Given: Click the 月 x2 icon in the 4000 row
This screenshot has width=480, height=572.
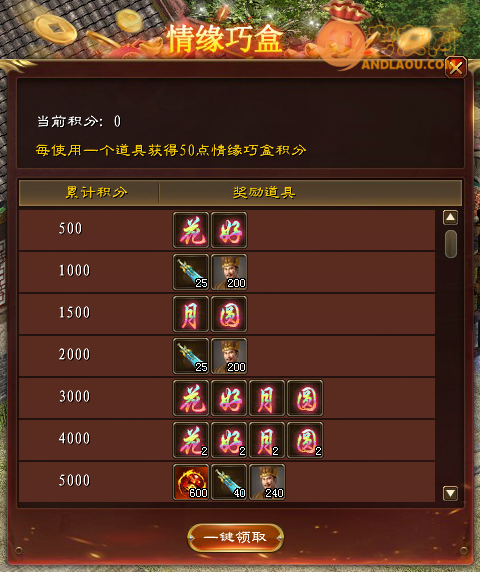Looking at the screenshot, I should [x=267, y=440].
